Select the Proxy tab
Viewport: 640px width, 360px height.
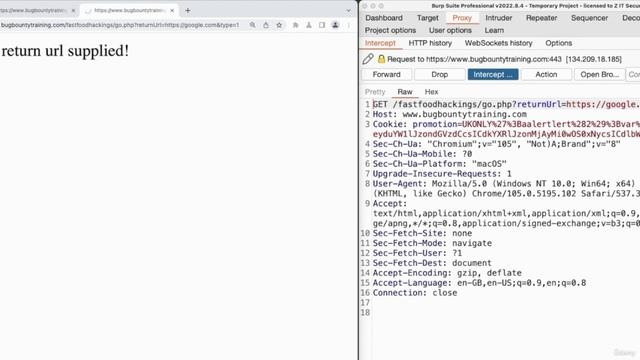[x=462, y=18]
